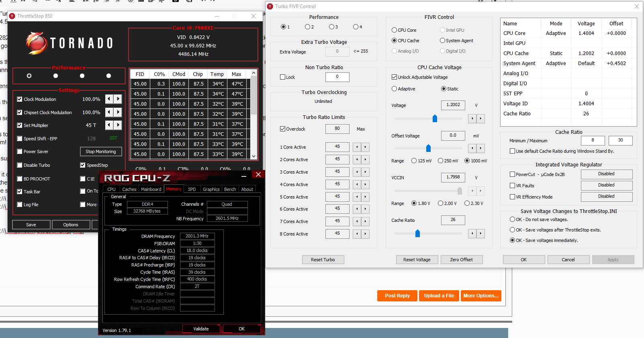This screenshot has height=338, width=644.
Task: Click the Non Turbo Ratio value field
Action: click(x=337, y=77)
